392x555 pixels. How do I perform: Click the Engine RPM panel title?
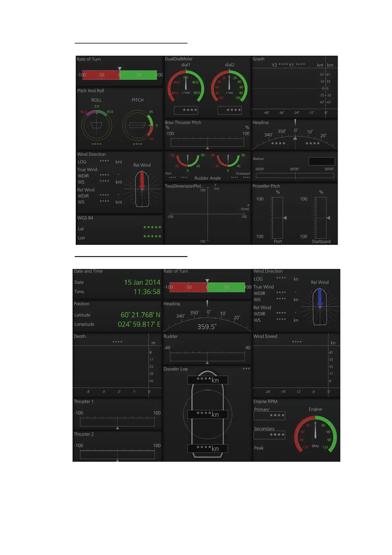[265, 402]
